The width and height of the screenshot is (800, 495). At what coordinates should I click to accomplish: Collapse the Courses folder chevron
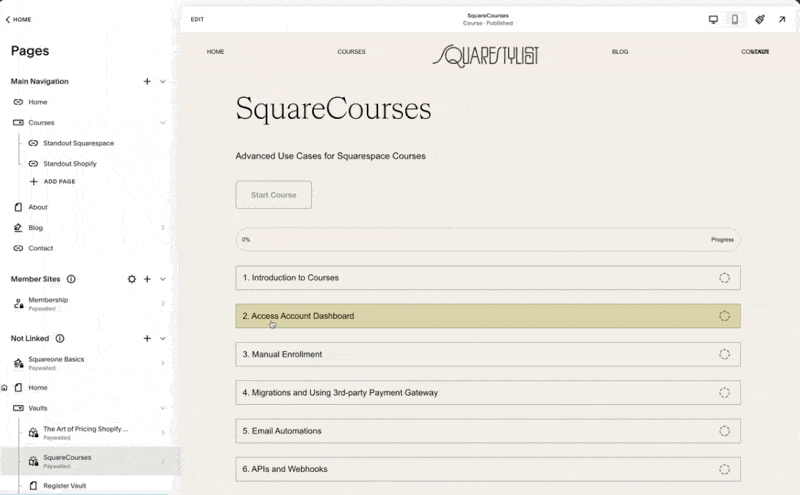point(163,122)
